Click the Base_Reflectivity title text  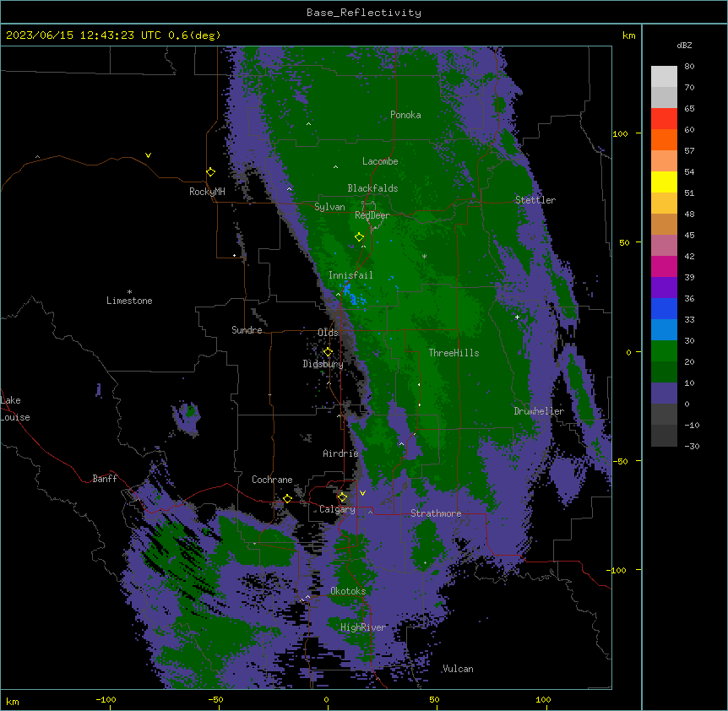[364, 13]
